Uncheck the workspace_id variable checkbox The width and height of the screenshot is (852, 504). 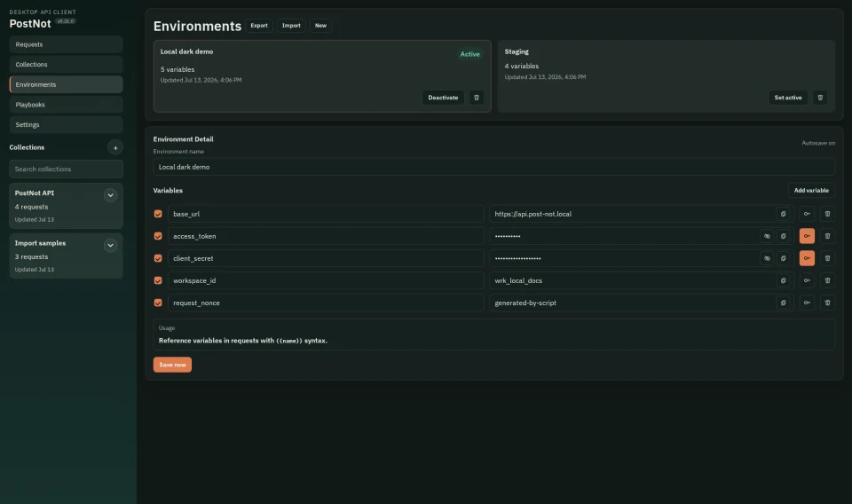[x=158, y=280]
